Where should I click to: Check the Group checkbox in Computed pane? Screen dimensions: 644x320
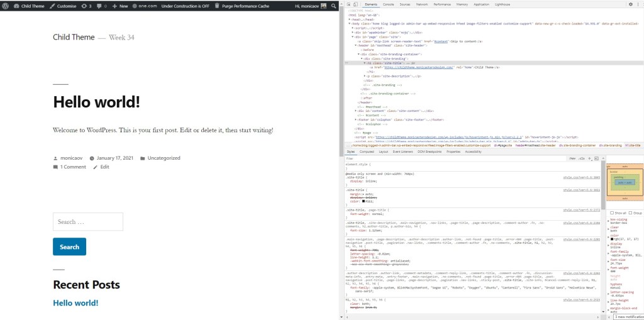pos(630,213)
